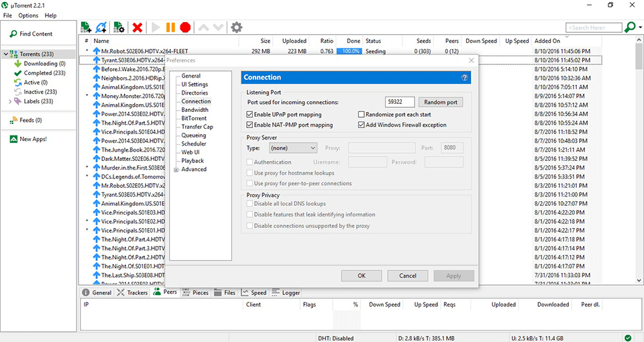644x342 pixels.
Task: Expand the Labels (233) tree node
Action: click(x=10, y=101)
